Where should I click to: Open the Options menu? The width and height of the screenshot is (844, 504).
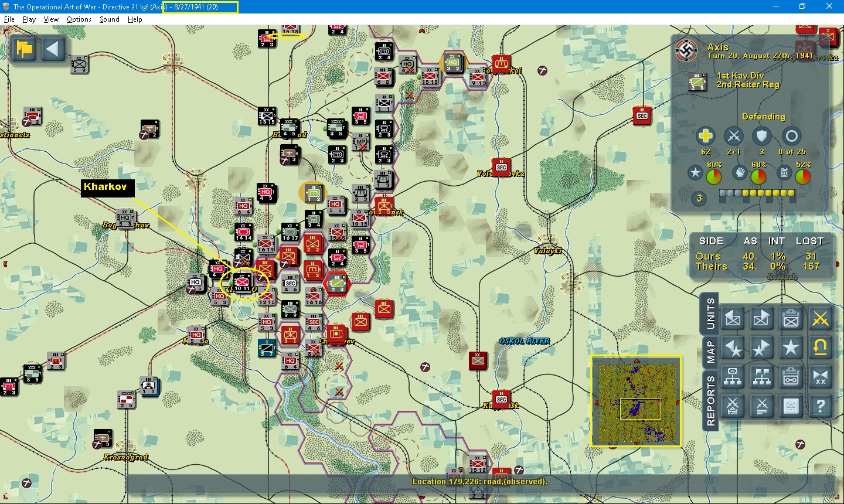79,19
